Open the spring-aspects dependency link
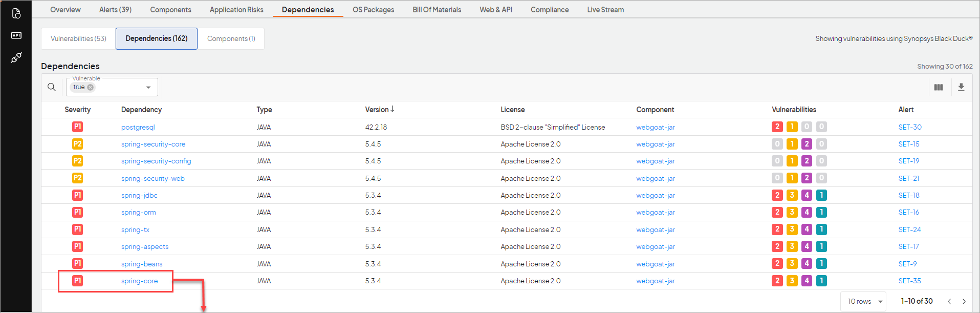The width and height of the screenshot is (980, 313). pyautogui.click(x=145, y=246)
